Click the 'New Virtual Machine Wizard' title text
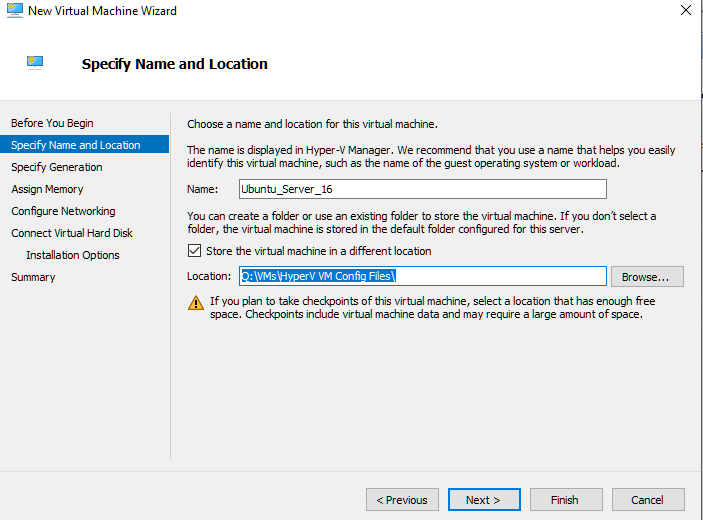The image size is (703, 520). click(102, 10)
